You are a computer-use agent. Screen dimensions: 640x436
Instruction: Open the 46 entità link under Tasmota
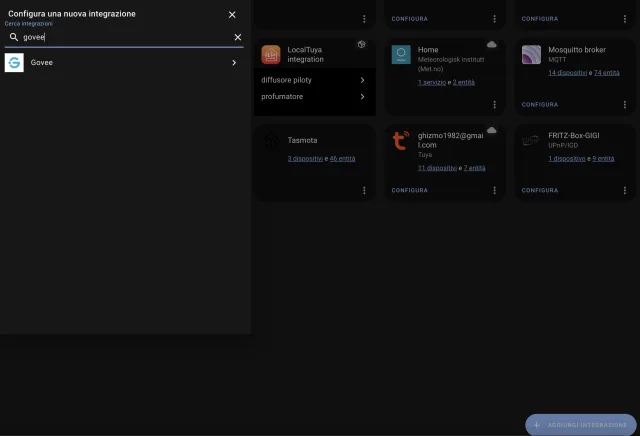342,158
